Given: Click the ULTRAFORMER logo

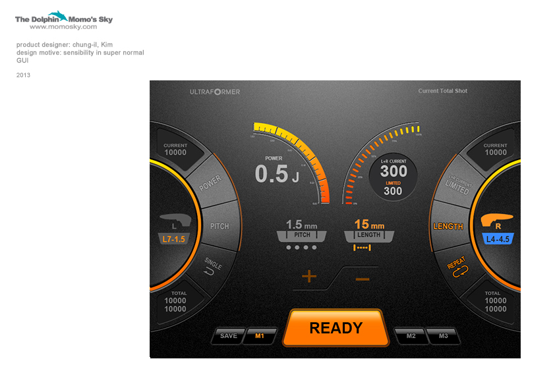Looking at the screenshot, I should pyautogui.click(x=215, y=92).
